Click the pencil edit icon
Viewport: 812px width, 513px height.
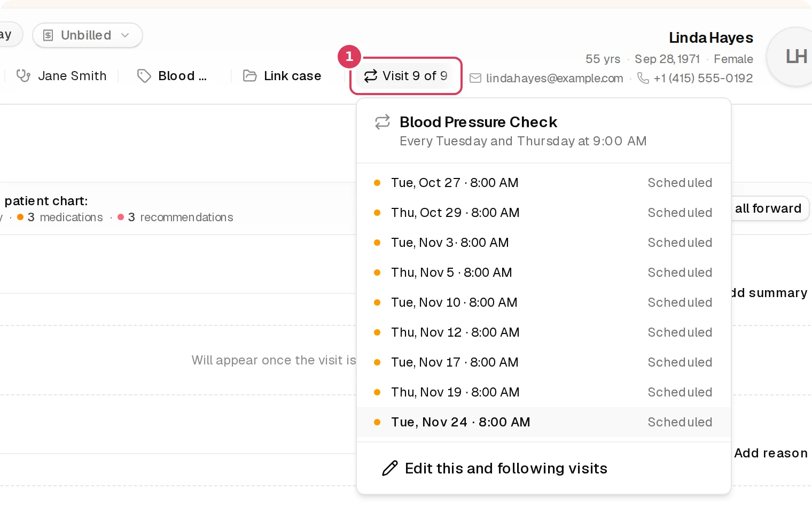[390, 468]
